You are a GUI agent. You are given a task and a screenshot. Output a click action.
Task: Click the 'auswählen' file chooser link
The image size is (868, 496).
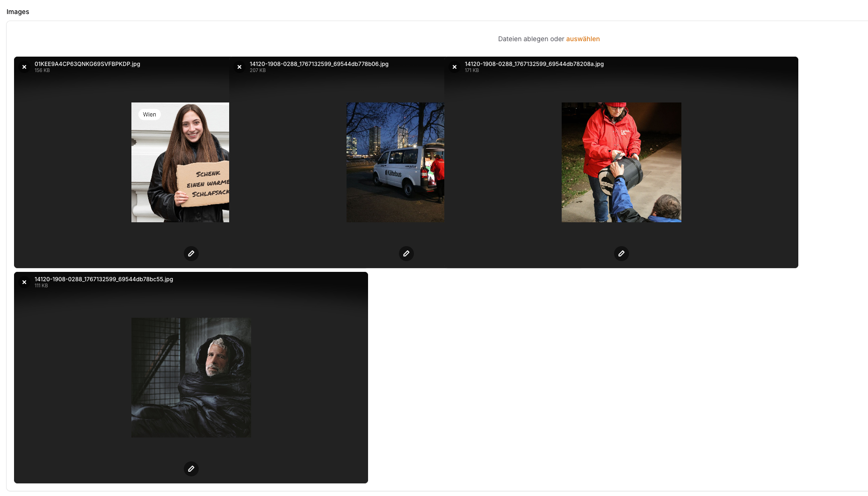583,39
